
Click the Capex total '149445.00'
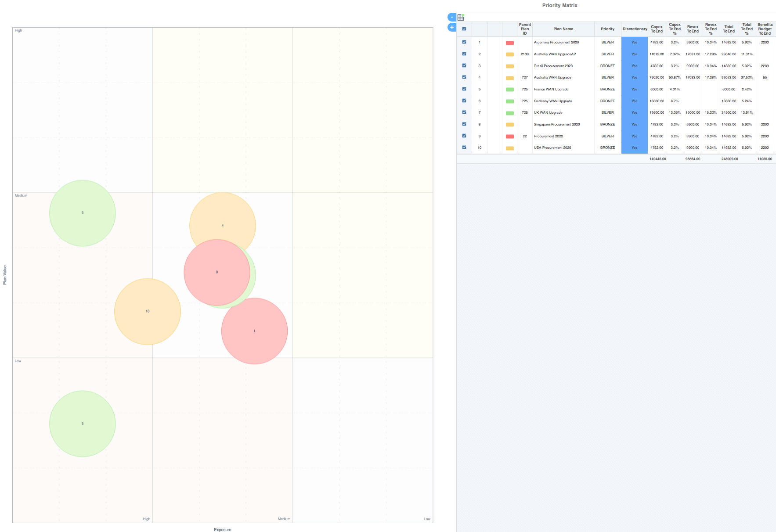pyautogui.click(x=658, y=159)
